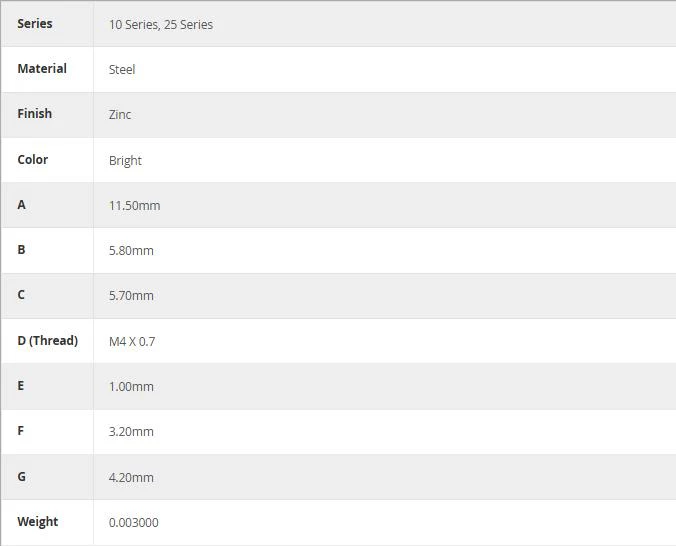Click the dimension G label
The image size is (676, 546).
22,477
